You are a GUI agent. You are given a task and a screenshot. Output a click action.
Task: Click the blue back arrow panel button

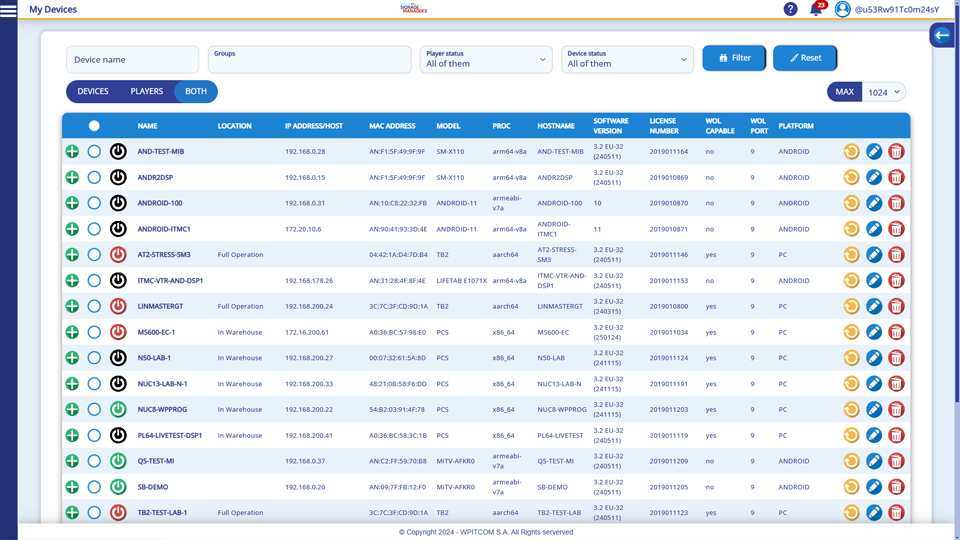(942, 35)
